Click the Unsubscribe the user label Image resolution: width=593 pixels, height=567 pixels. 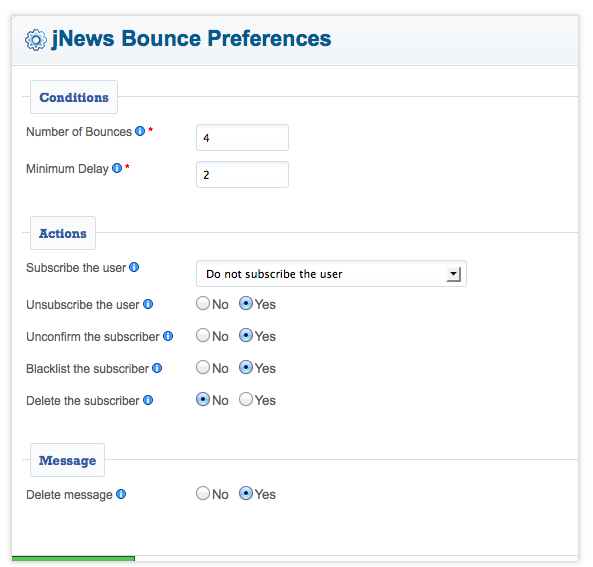click(83, 305)
